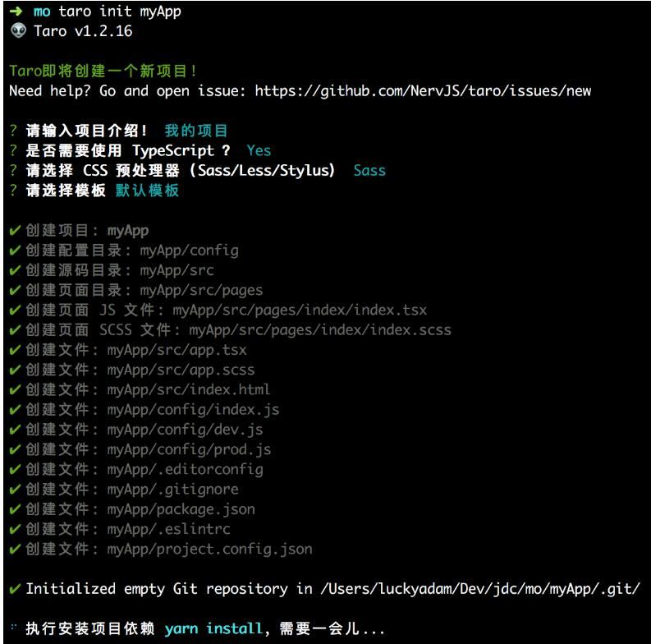This screenshot has width=651, height=644.
Task: Click the path 'myApp/config/index.js'
Action: click(193, 410)
